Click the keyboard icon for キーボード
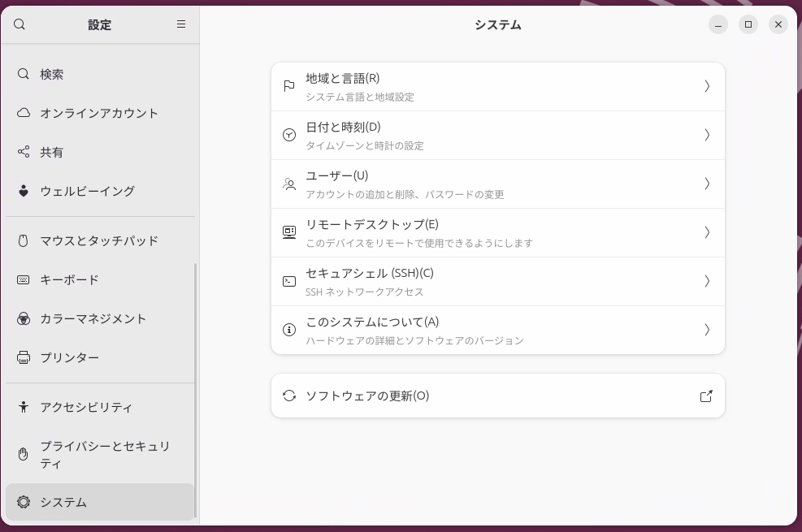This screenshot has width=802, height=532. [x=23, y=279]
